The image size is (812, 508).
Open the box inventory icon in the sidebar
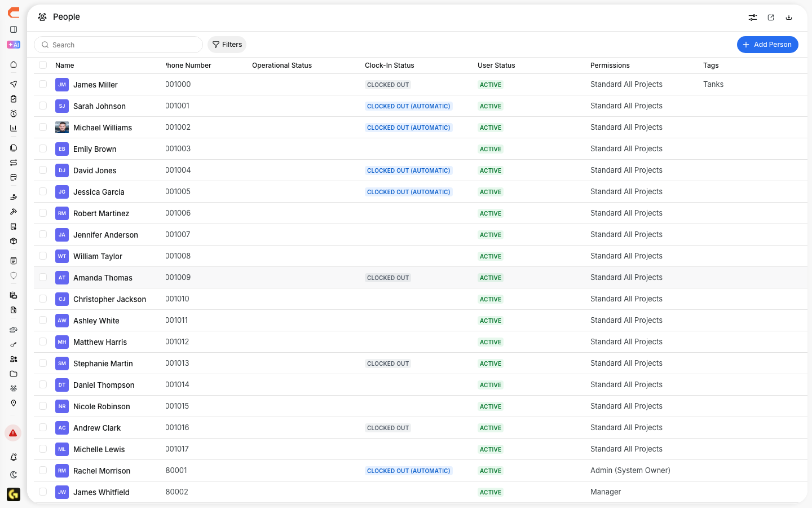tap(14, 241)
